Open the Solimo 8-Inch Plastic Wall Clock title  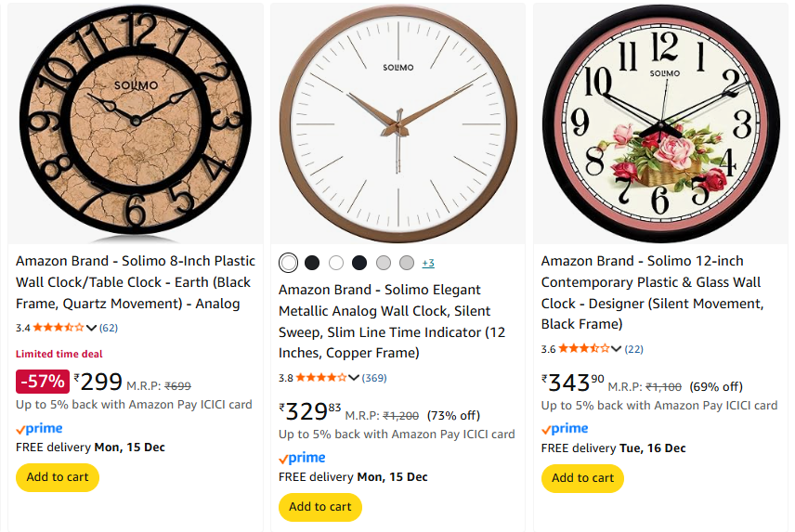coord(135,282)
